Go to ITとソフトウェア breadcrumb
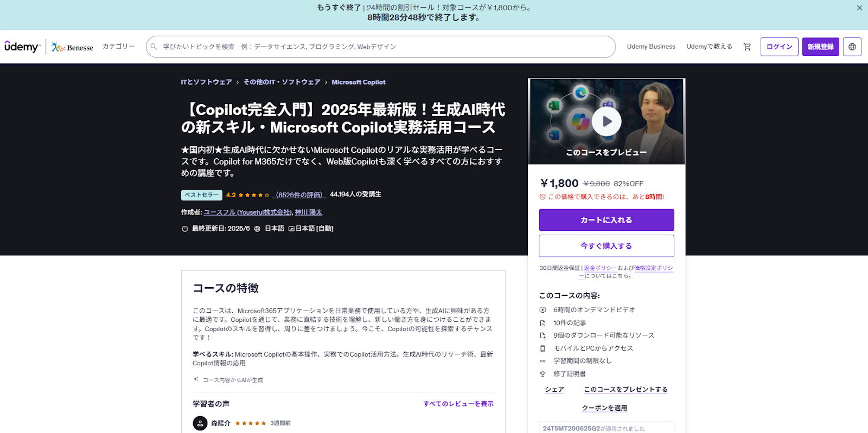This screenshot has height=433, width=868. pos(206,82)
